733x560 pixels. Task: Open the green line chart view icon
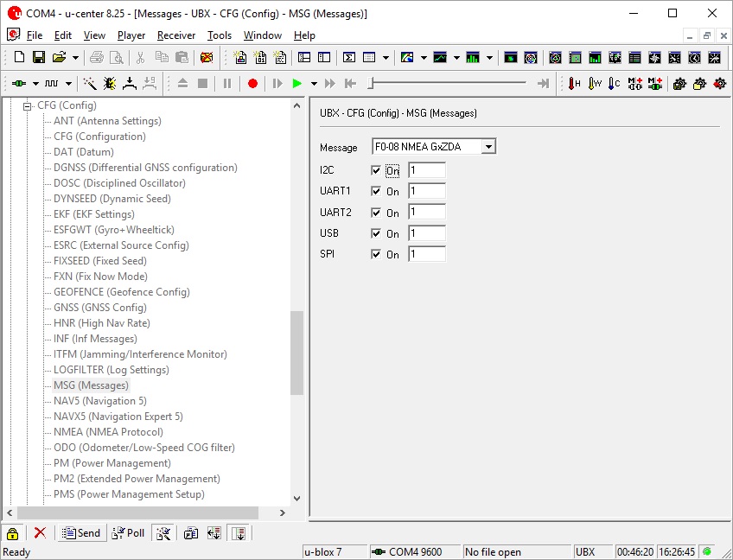click(440, 57)
